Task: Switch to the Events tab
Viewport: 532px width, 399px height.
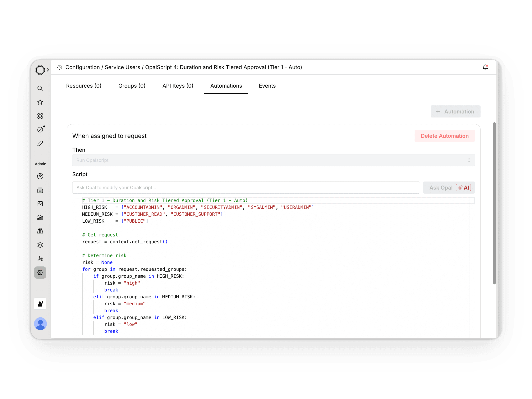Action: (267, 86)
